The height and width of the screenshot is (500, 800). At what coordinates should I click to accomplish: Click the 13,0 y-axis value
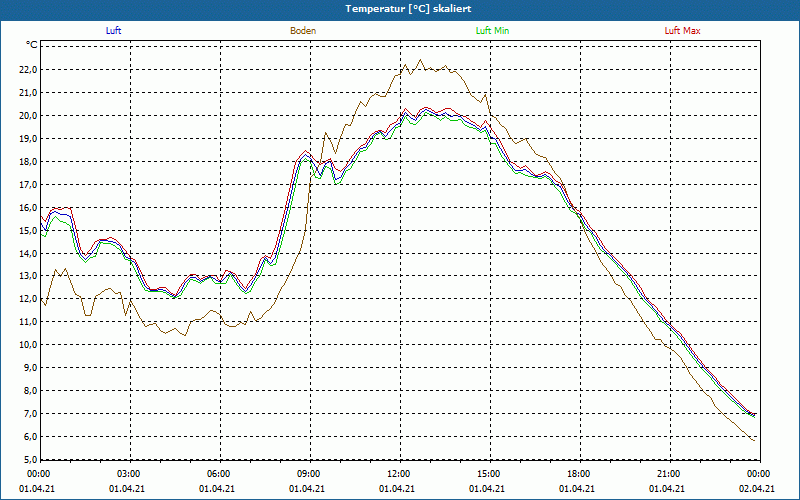tap(28, 276)
